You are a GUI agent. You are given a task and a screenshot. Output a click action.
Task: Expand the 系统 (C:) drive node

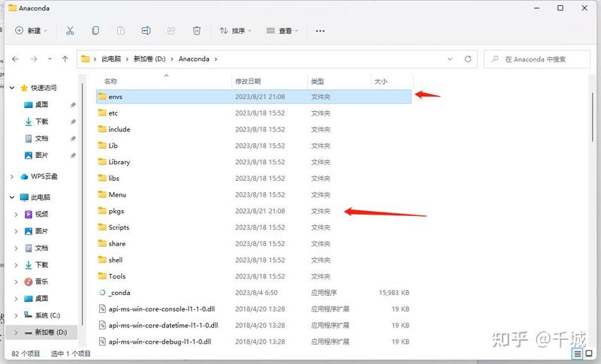[16, 315]
